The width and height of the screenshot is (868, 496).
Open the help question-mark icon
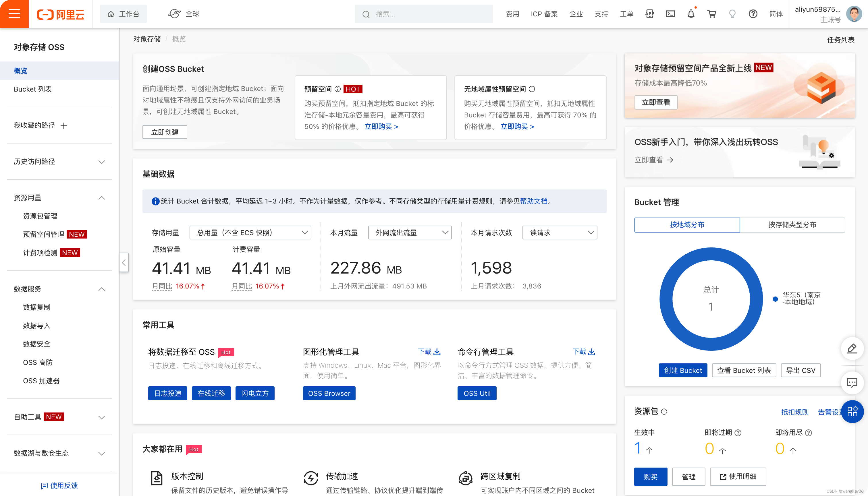point(753,14)
